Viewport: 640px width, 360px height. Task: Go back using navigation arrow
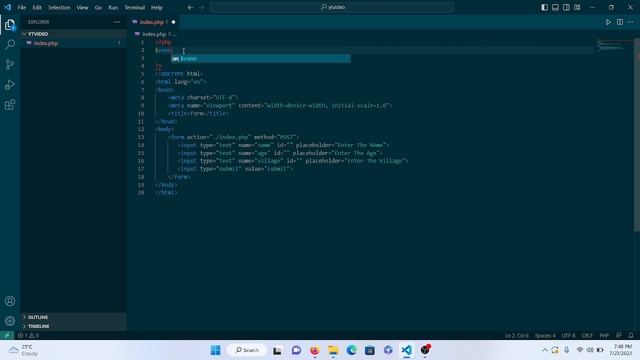click(x=190, y=7)
